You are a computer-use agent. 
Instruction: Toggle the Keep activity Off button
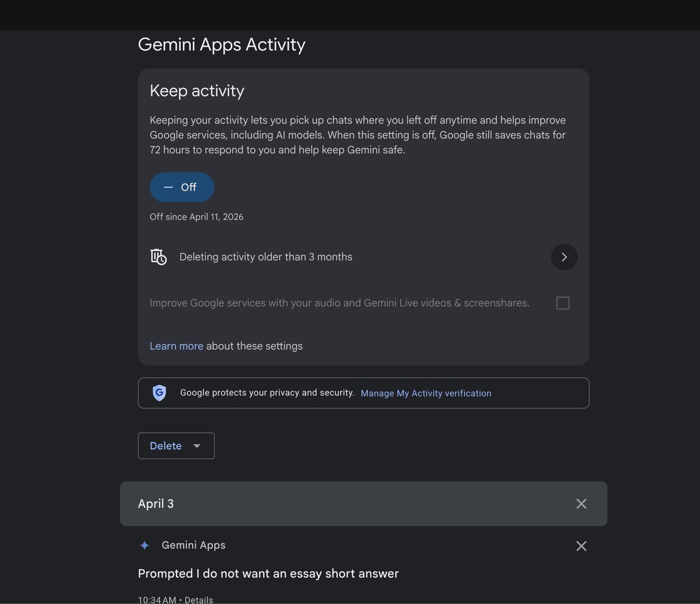182,187
